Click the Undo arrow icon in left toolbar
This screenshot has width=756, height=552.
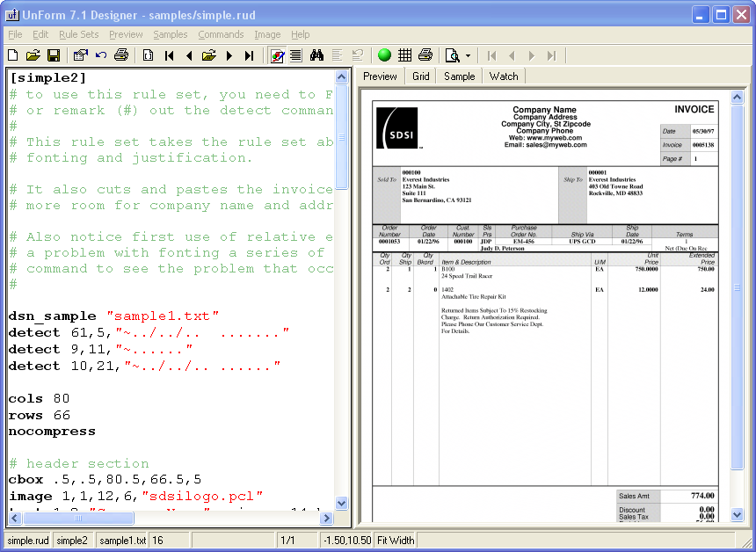click(101, 55)
